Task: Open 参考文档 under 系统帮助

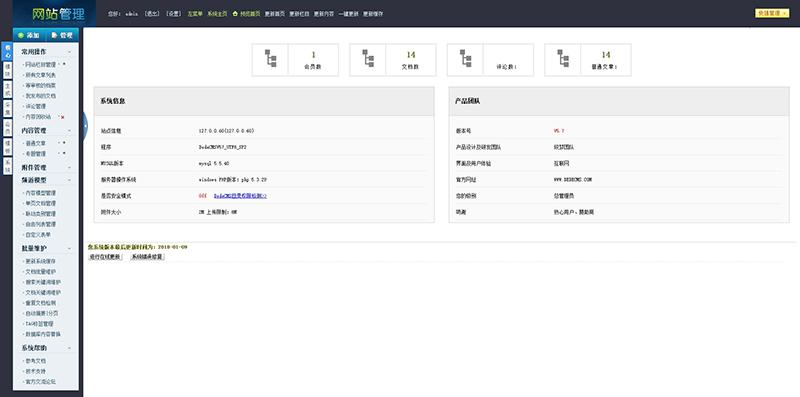Action: click(x=36, y=361)
